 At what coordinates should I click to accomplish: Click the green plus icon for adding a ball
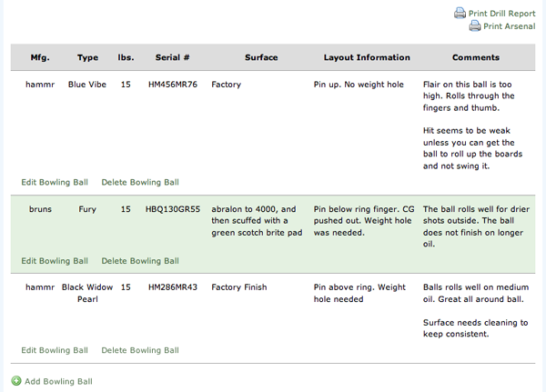click(16, 381)
